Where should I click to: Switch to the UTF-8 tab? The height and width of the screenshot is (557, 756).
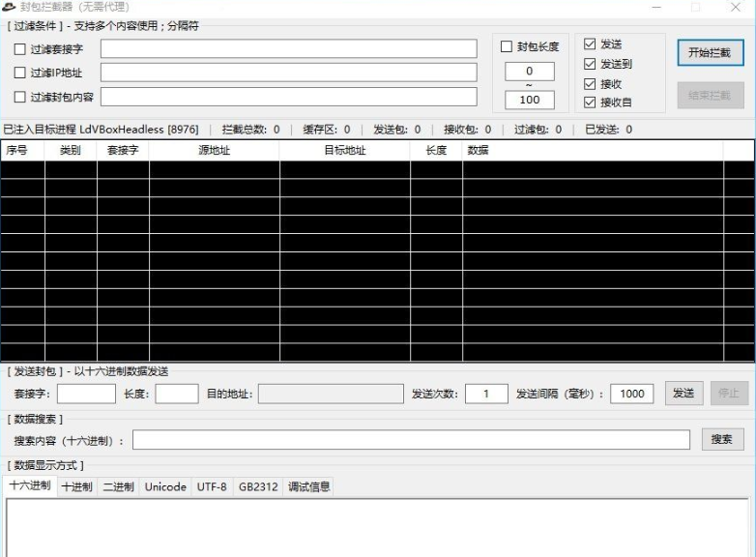point(212,486)
